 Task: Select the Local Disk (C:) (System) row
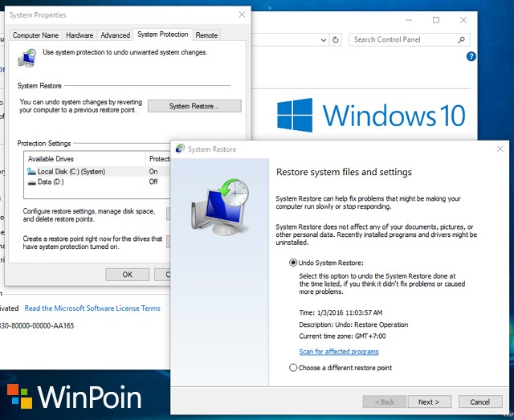click(x=97, y=172)
